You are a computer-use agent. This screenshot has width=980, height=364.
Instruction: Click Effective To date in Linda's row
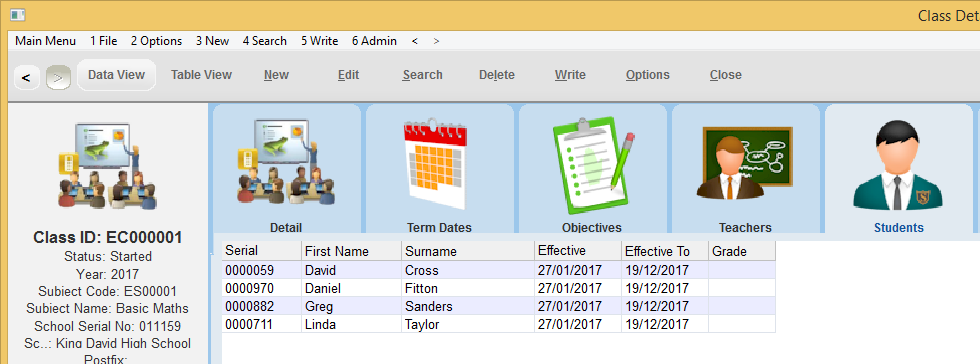point(665,324)
